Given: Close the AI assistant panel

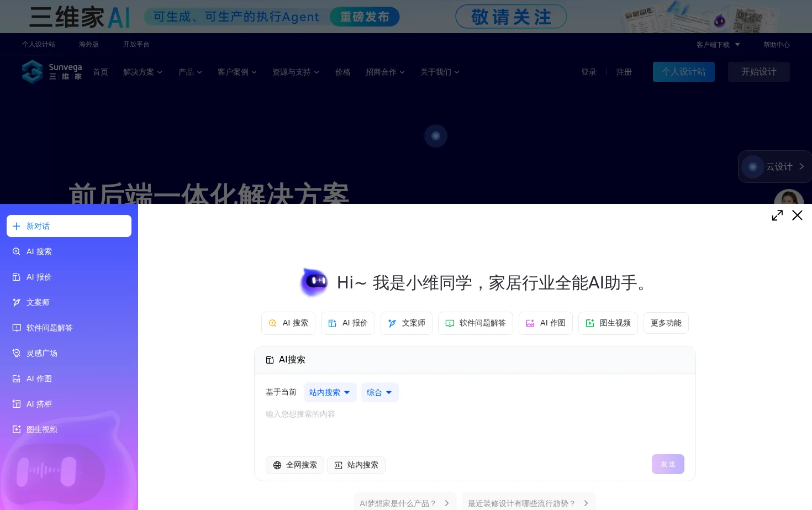Looking at the screenshot, I should coord(797,215).
